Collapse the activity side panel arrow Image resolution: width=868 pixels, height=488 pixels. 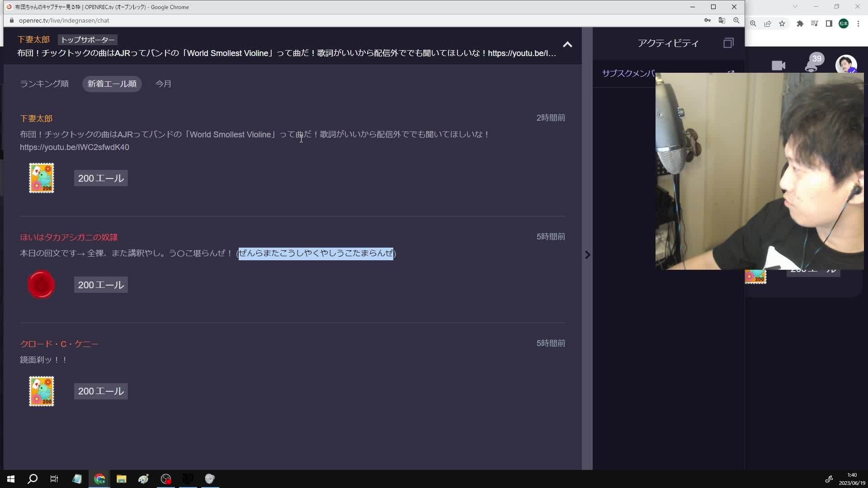point(587,255)
